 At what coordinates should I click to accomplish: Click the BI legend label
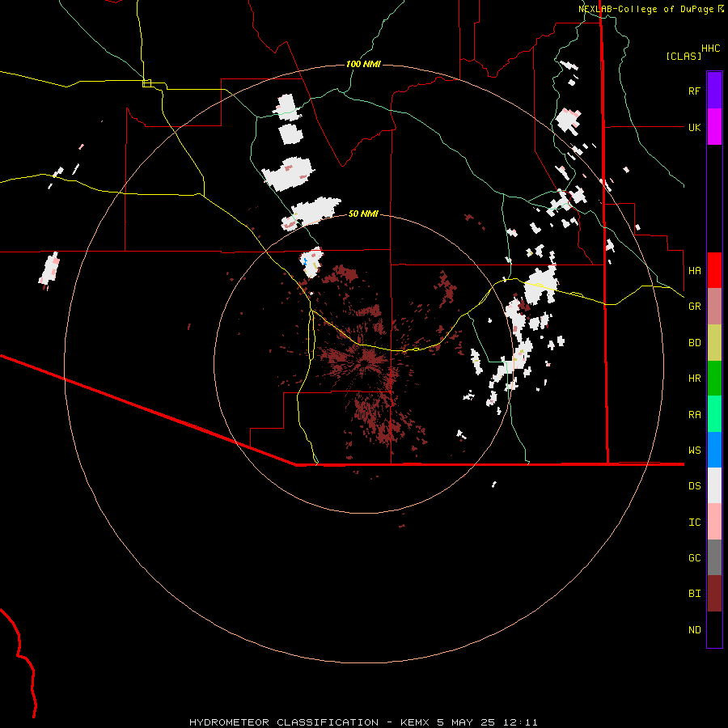coord(694,594)
